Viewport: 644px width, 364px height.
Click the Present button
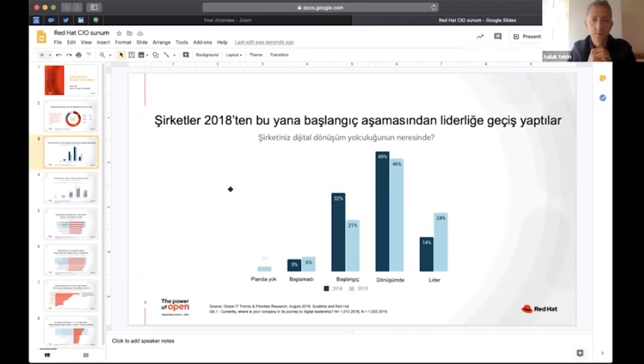[x=528, y=37]
